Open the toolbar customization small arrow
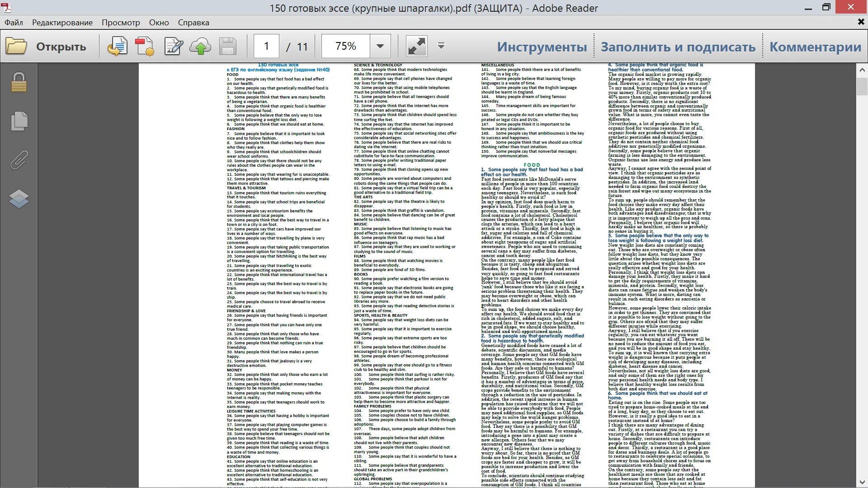Image resolution: width=868 pixels, height=488 pixels. coord(441,46)
